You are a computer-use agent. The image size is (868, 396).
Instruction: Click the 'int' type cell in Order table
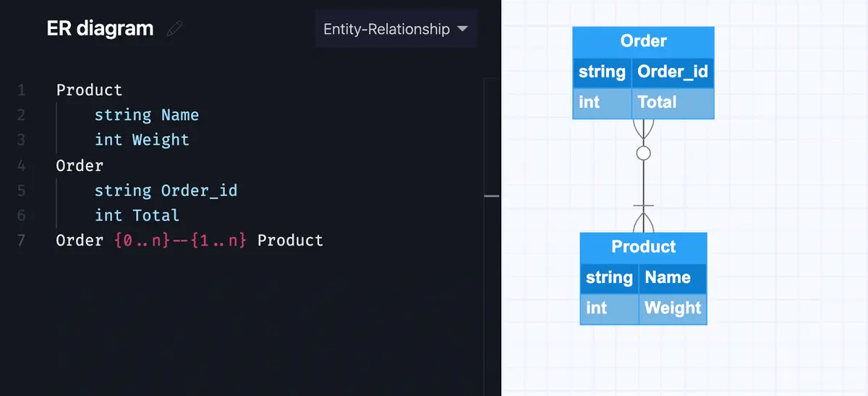click(x=602, y=103)
